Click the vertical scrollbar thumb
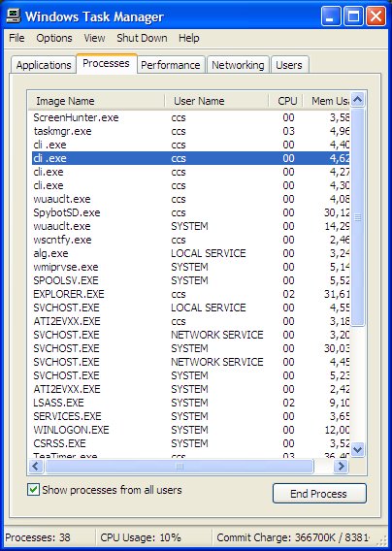The image size is (392, 551). (357, 217)
